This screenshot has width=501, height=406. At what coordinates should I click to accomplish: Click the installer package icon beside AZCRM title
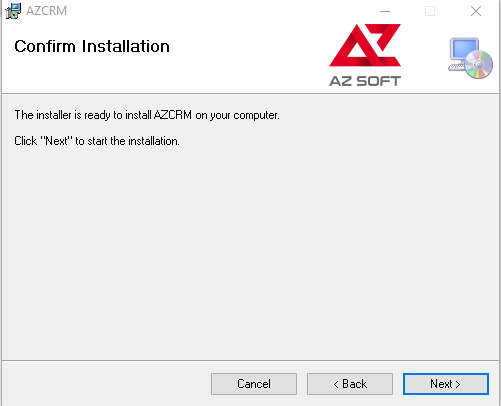tap(13, 11)
